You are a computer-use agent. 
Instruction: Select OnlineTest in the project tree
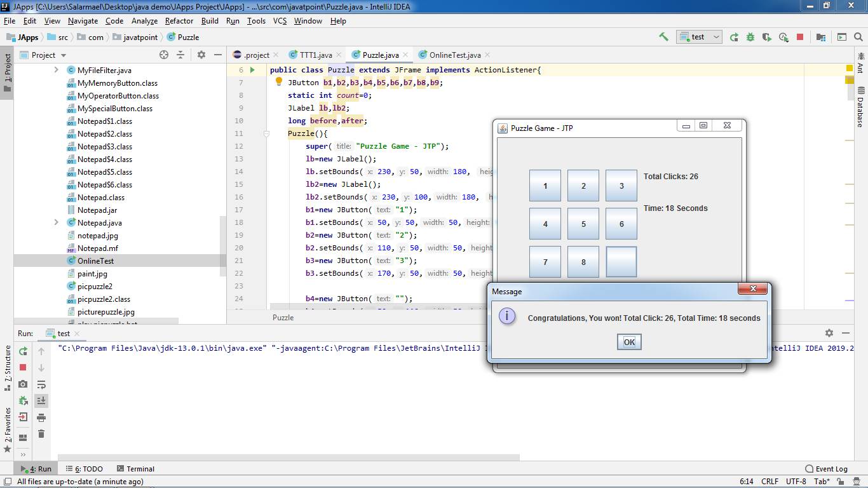click(x=96, y=261)
